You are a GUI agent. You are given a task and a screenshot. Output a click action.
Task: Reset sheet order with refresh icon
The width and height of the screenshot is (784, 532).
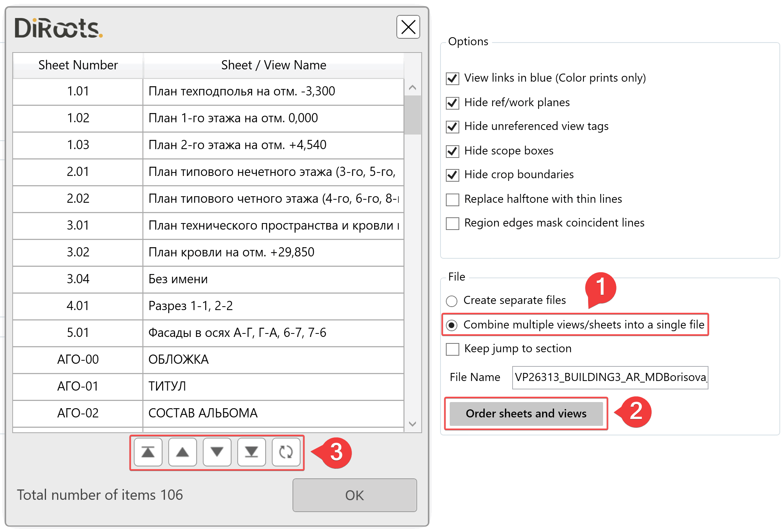tap(286, 452)
